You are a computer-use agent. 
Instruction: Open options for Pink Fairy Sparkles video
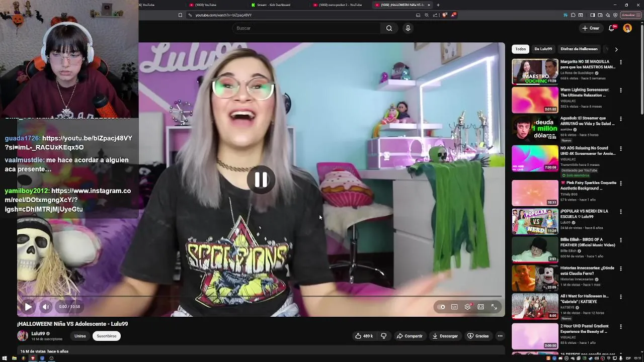pos(621,184)
